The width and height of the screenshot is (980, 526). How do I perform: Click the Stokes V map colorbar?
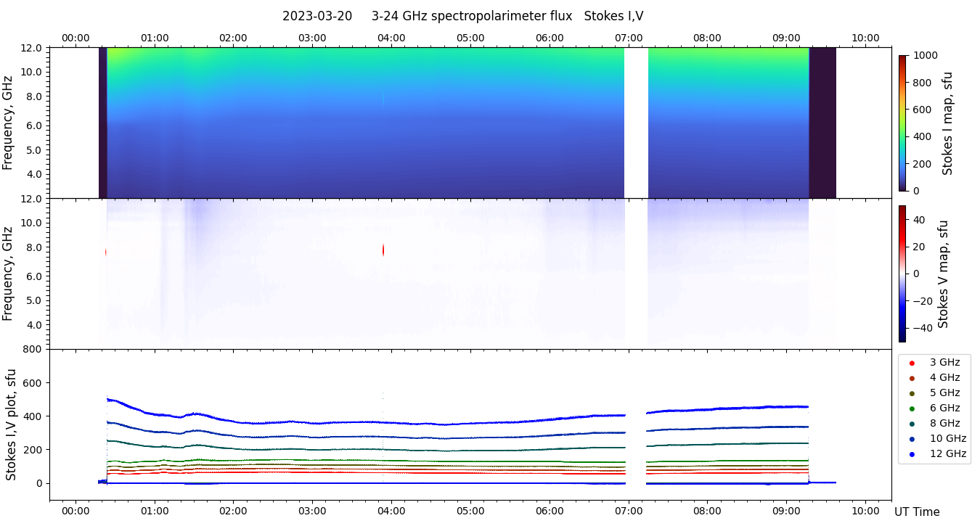[x=902, y=274]
